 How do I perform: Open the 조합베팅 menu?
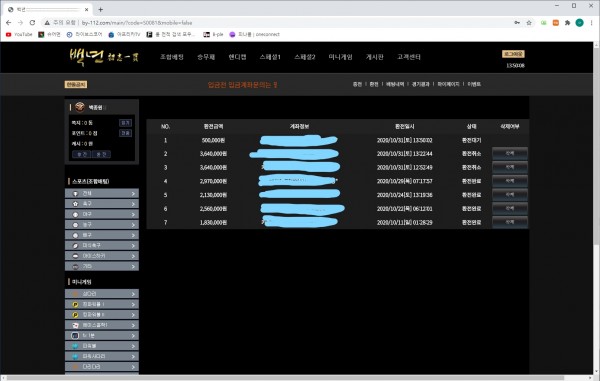point(172,57)
